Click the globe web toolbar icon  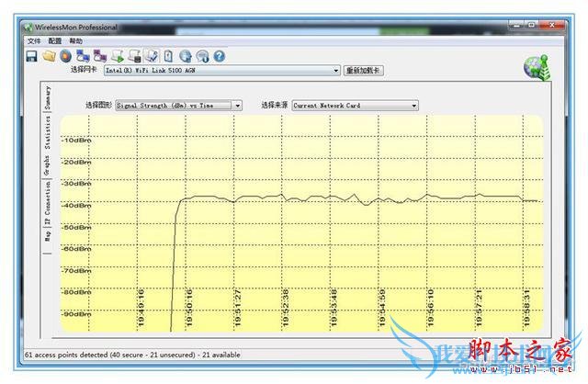186,56
